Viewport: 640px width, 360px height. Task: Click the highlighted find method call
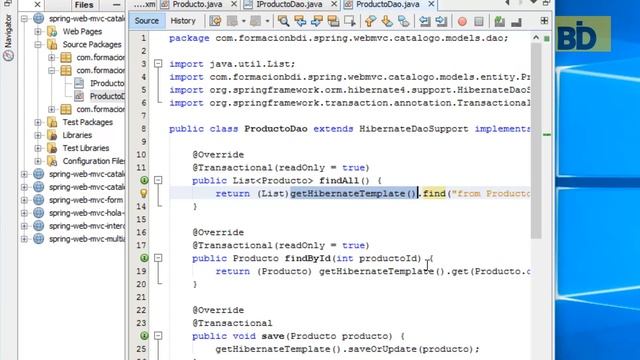click(x=434, y=193)
